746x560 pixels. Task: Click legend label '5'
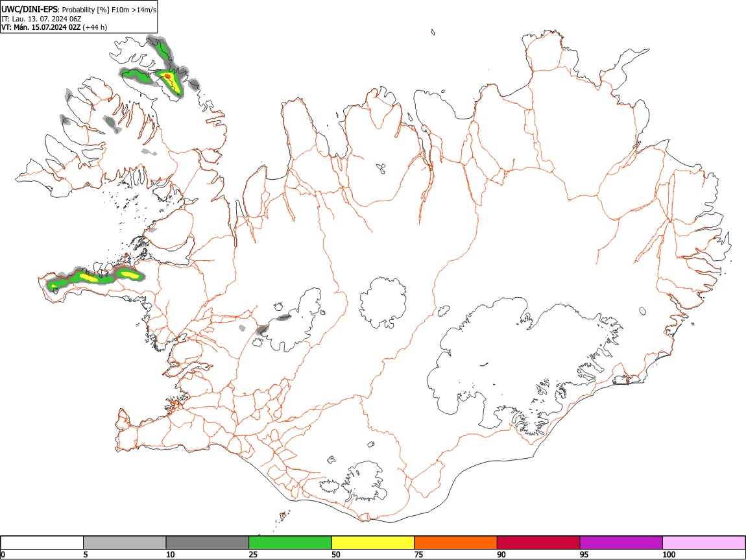tap(86, 554)
